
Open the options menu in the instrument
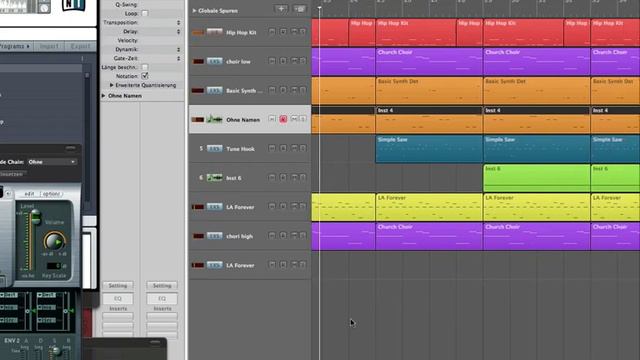(51, 194)
